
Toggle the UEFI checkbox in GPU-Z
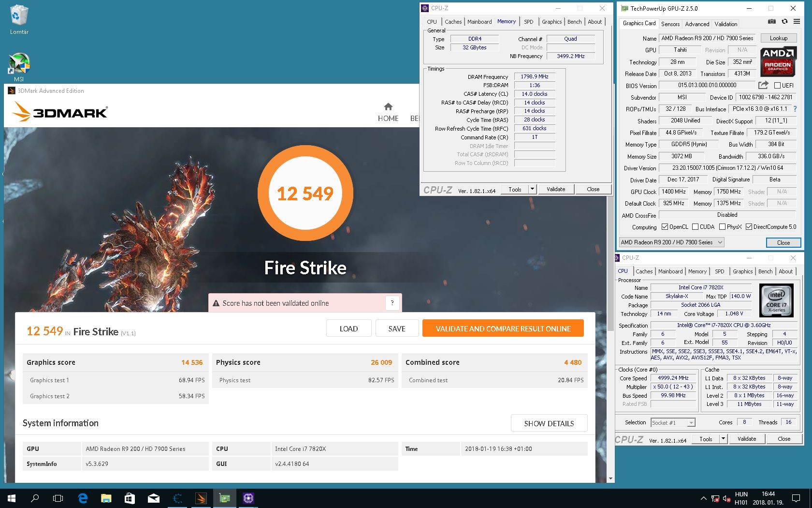777,86
